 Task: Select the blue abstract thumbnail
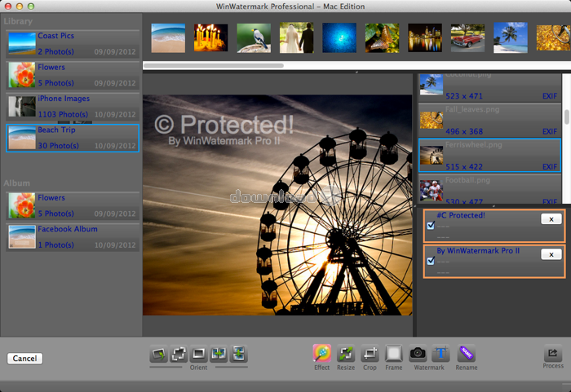(x=339, y=38)
